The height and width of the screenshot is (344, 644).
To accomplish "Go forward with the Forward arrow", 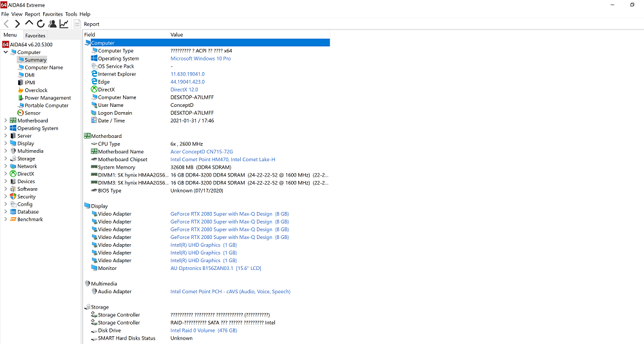I will click(x=17, y=24).
